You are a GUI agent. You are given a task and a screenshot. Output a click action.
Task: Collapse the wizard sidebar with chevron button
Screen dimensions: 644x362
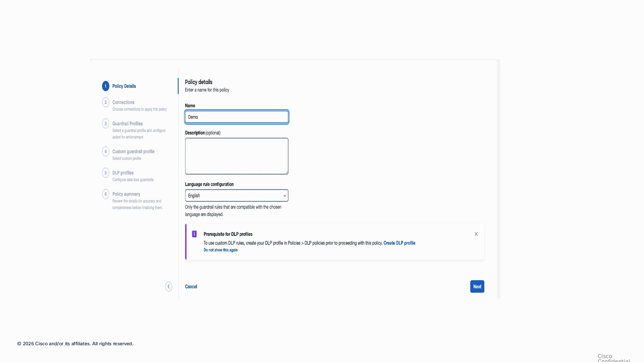coord(169,287)
